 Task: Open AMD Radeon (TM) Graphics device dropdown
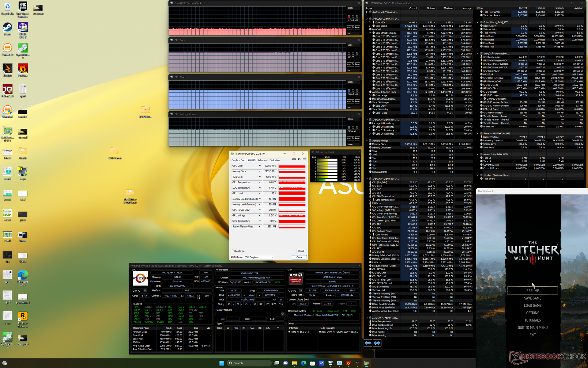[252, 257]
